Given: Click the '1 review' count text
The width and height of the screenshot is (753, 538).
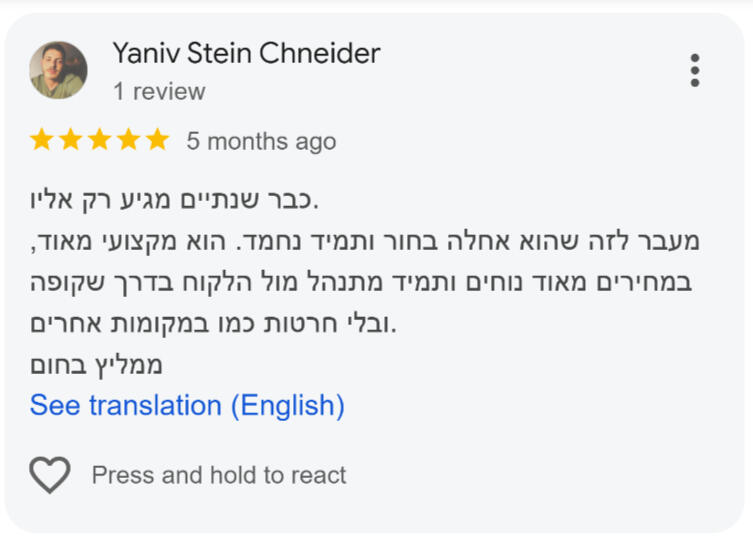Looking at the screenshot, I should pyautogui.click(x=159, y=91).
